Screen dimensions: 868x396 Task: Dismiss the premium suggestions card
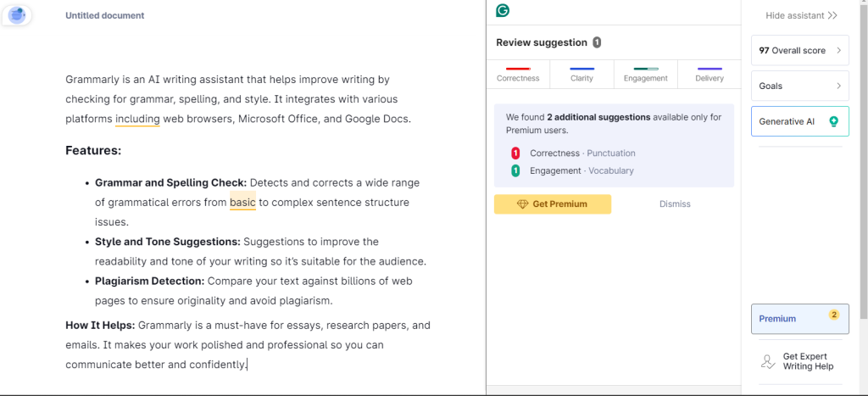pyautogui.click(x=675, y=204)
